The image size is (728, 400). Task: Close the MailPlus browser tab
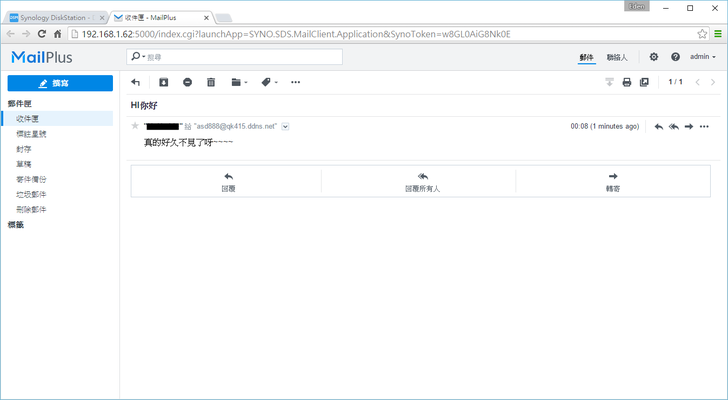tap(207, 18)
